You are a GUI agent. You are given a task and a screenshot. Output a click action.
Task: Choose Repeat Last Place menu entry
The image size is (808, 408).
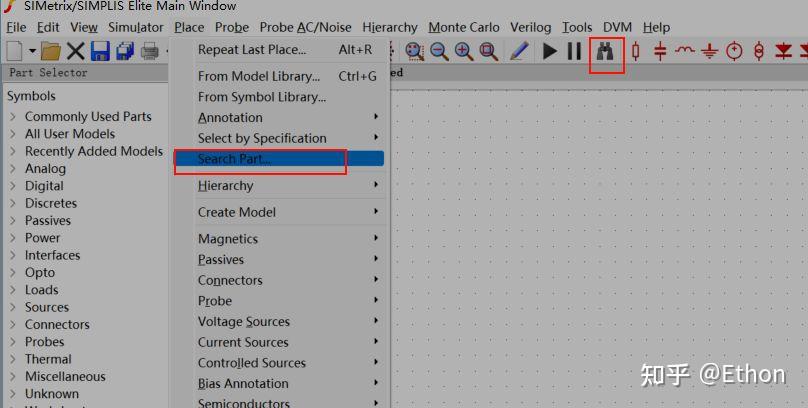click(279, 50)
